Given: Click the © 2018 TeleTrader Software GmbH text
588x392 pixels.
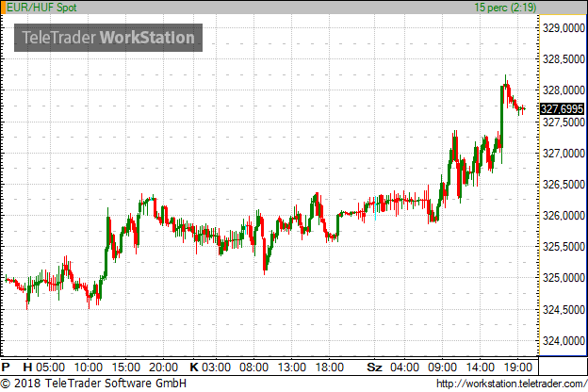Looking at the screenshot, I should point(93,384).
